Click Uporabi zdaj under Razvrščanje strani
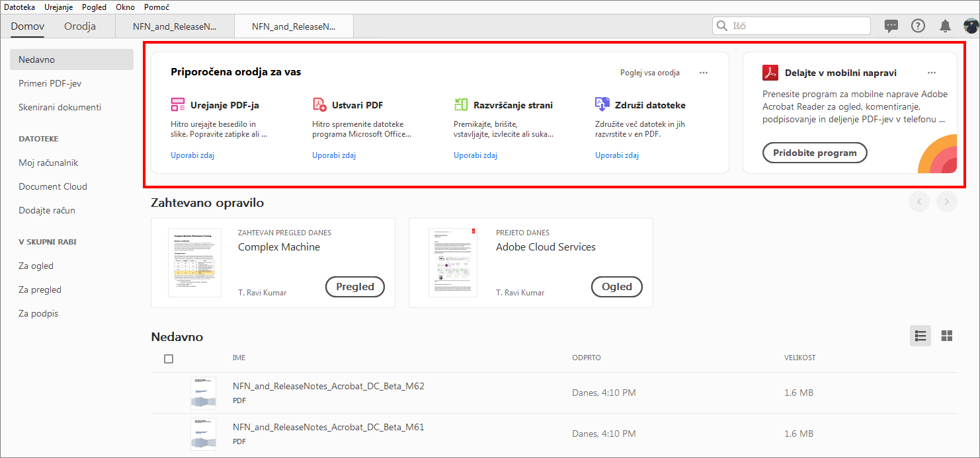The height and width of the screenshot is (458, 980). pyautogui.click(x=475, y=155)
